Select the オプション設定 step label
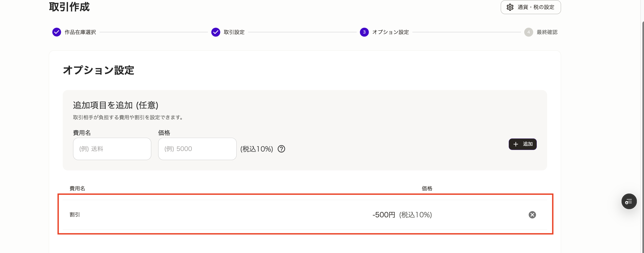The image size is (644, 253). (391, 32)
